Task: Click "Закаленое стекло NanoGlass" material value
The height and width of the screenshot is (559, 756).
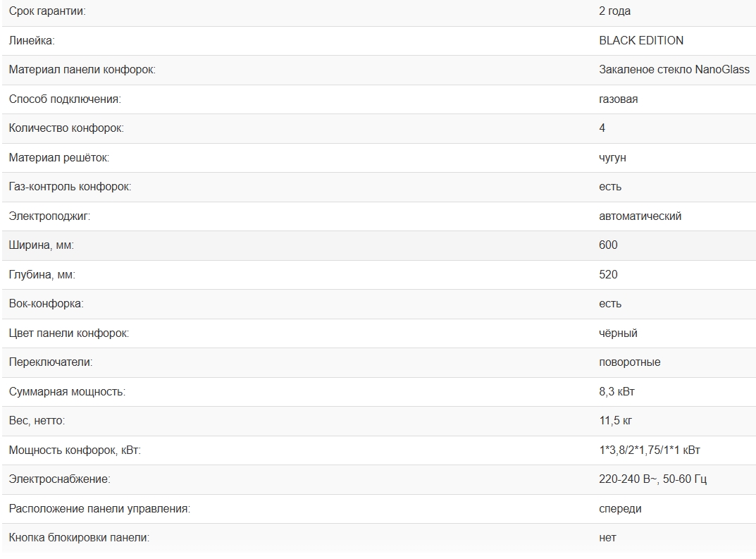Action: [x=674, y=70]
